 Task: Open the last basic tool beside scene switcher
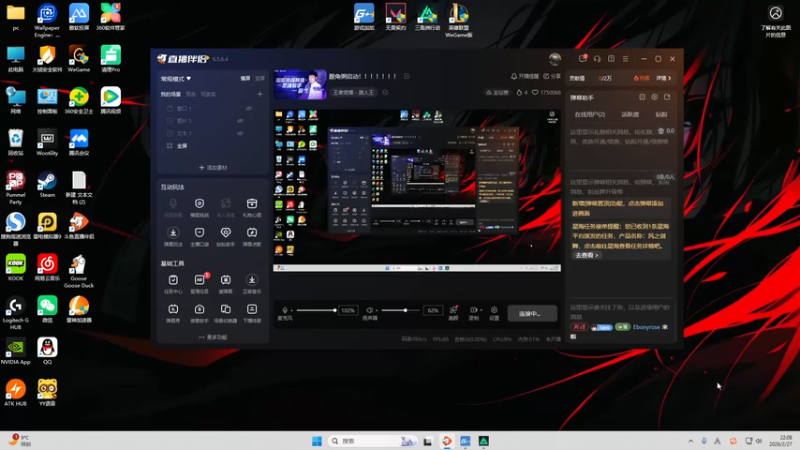coord(252,313)
